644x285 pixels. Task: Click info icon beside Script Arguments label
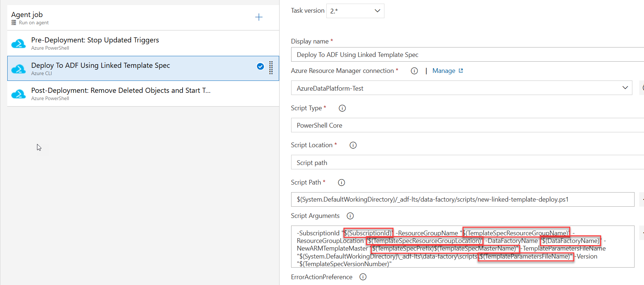tap(350, 216)
